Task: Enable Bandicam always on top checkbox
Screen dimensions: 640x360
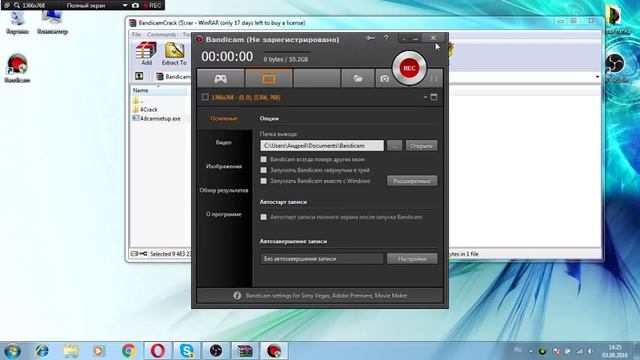Action: coord(264,159)
